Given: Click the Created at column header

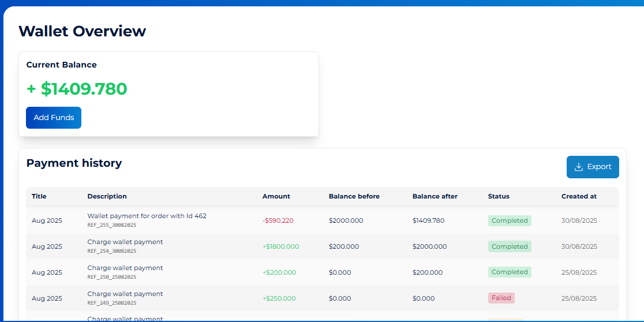Looking at the screenshot, I should [579, 196].
